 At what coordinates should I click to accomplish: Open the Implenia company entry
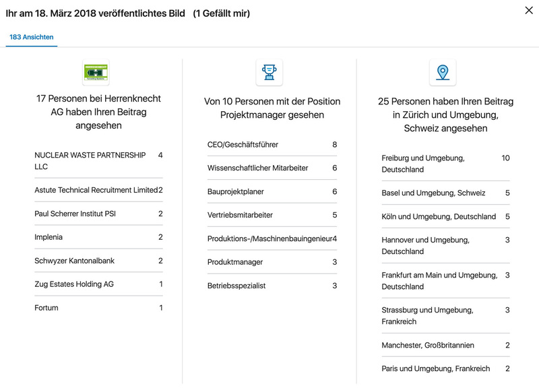tap(51, 237)
